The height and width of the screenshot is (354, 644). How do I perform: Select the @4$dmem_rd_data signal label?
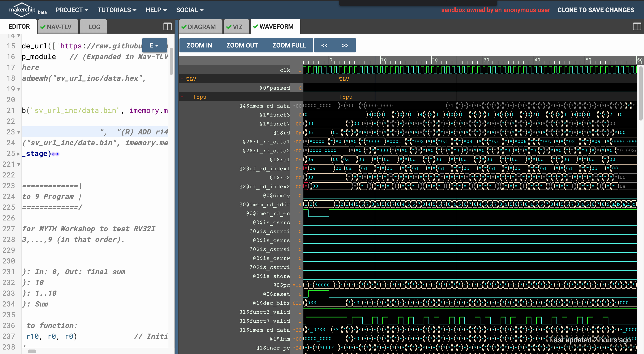click(264, 106)
